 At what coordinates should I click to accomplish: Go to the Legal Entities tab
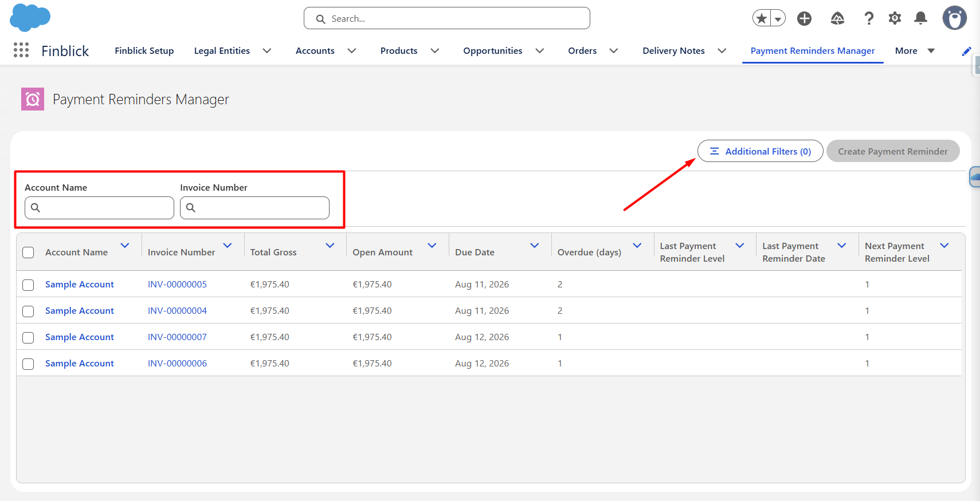coord(222,51)
